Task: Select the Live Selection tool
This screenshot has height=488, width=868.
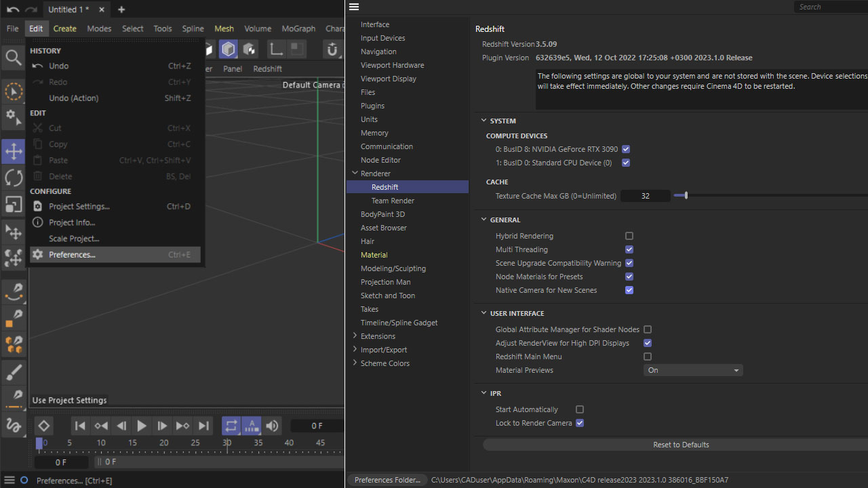Action: tap(14, 91)
